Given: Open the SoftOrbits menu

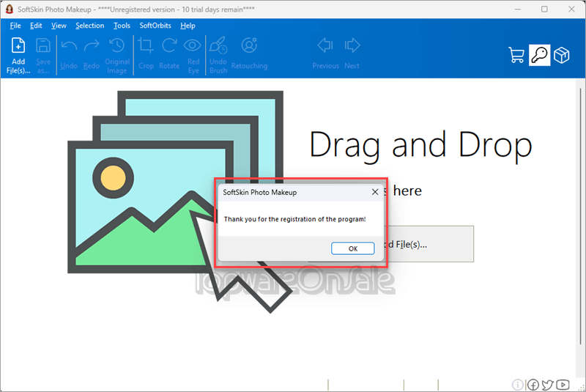Looking at the screenshot, I should [155, 26].
